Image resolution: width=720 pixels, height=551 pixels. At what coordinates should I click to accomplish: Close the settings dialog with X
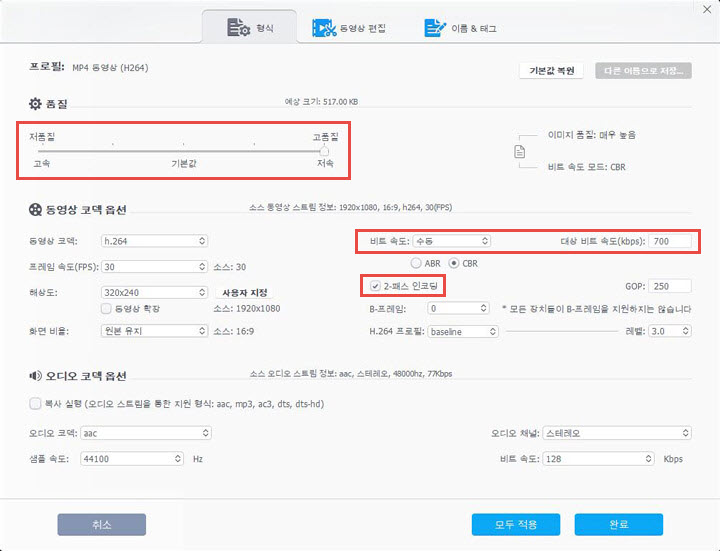pos(707,10)
